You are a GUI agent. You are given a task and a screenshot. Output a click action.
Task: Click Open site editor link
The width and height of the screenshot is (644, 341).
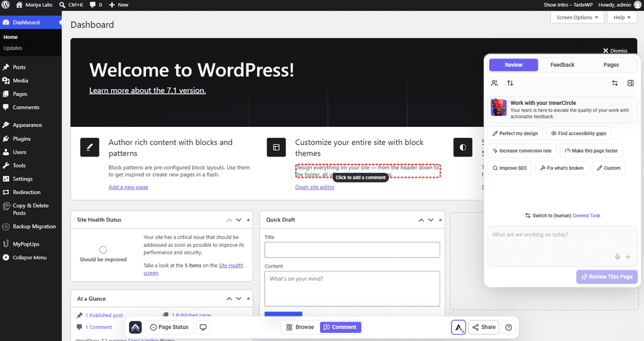click(x=314, y=187)
